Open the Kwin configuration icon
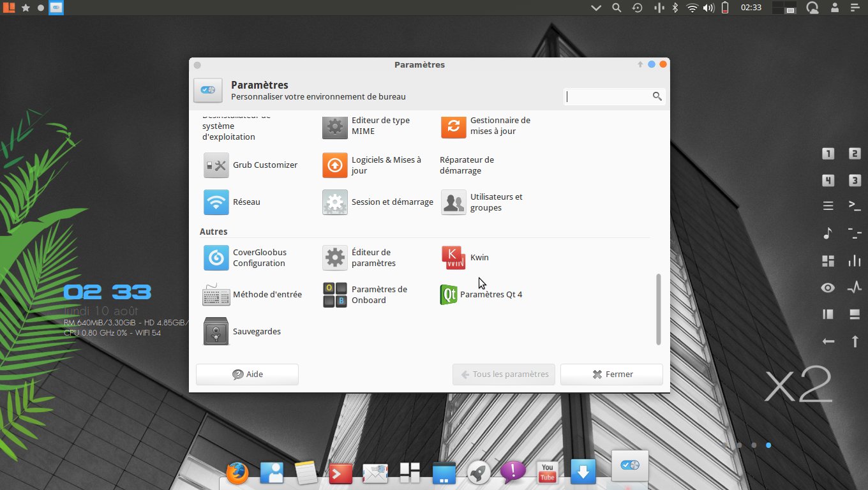 coord(453,257)
